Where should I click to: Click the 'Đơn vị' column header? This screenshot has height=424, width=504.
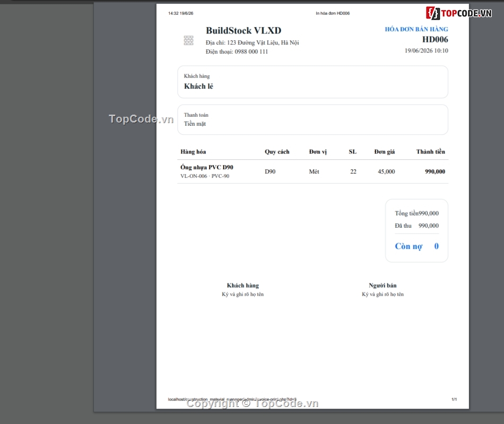click(x=318, y=152)
